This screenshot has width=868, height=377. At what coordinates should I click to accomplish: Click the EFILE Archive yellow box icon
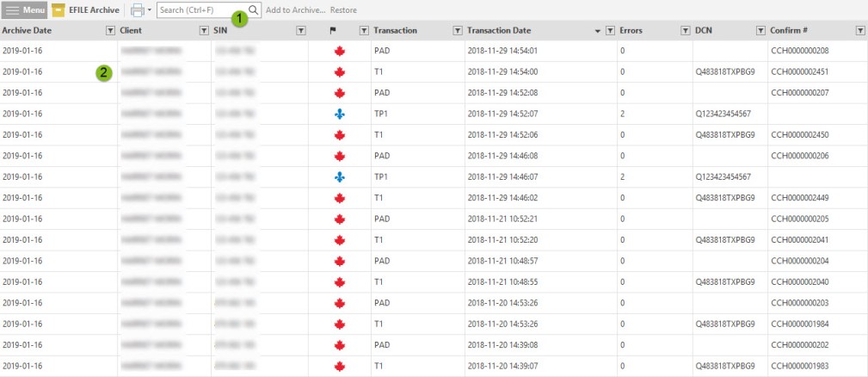click(58, 10)
